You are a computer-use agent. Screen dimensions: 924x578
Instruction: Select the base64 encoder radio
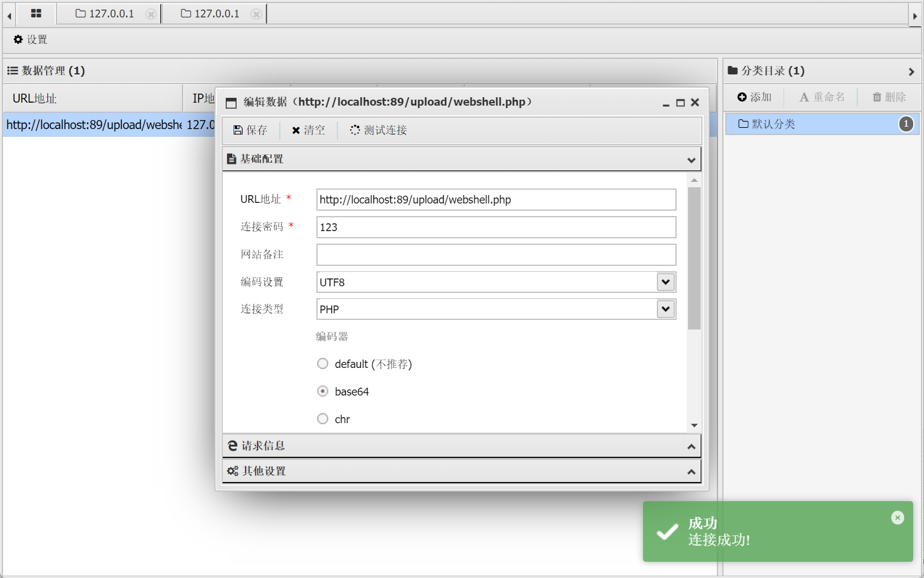coord(322,391)
